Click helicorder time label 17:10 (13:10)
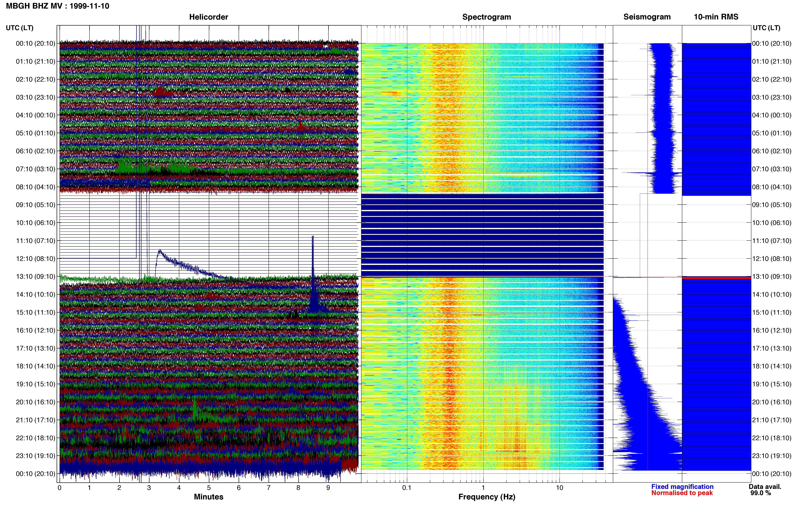 click(36, 348)
